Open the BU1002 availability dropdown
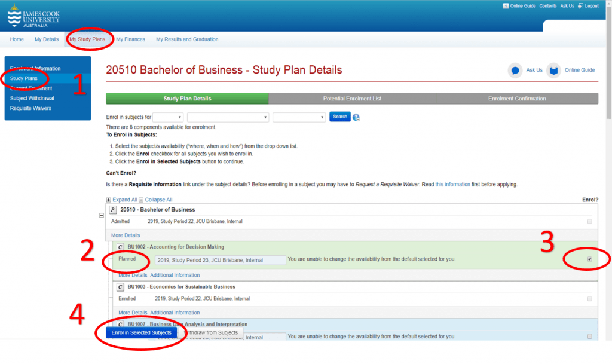The image size is (612, 364). pyautogui.click(x=220, y=260)
